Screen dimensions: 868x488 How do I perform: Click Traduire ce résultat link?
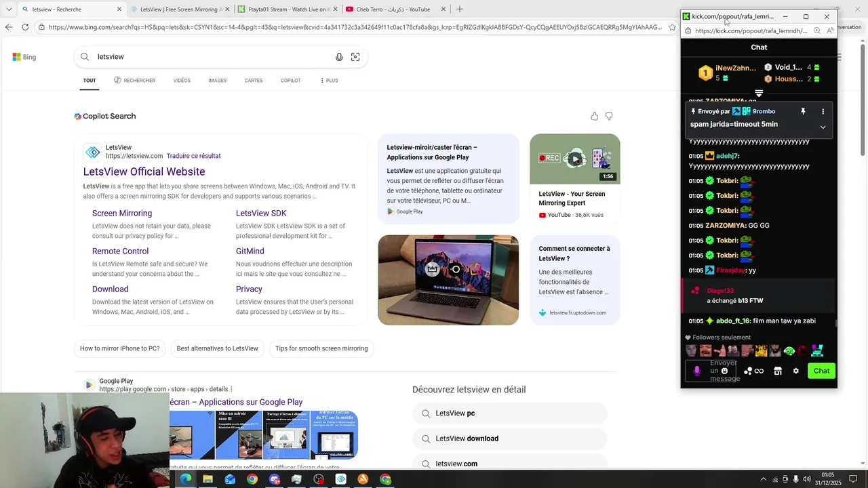click(x=193, y=156)
